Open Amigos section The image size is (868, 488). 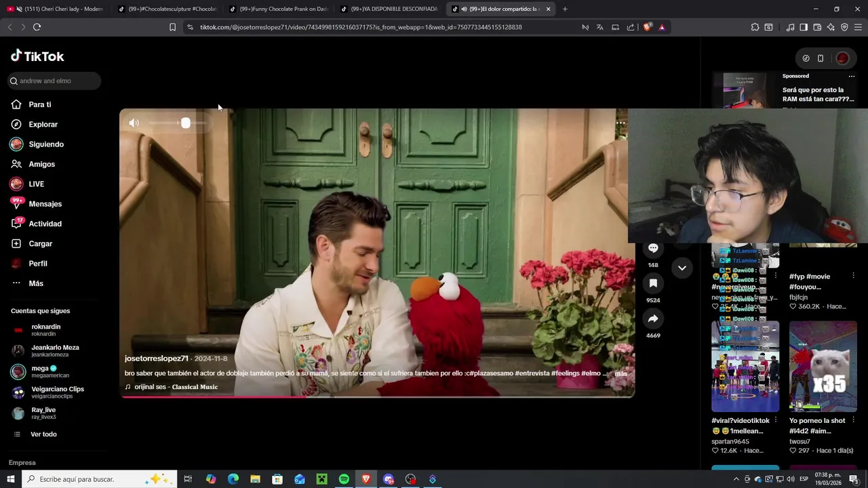[x=41, y=164]
